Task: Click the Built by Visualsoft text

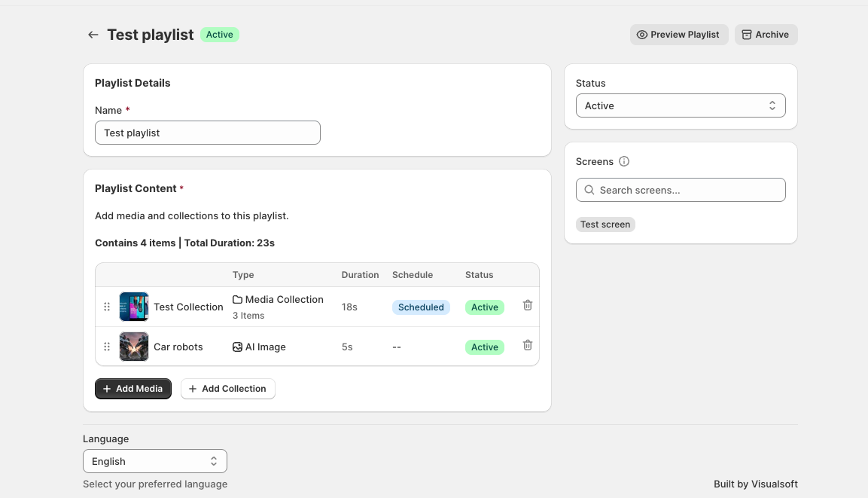Action: tap(756, 484)
